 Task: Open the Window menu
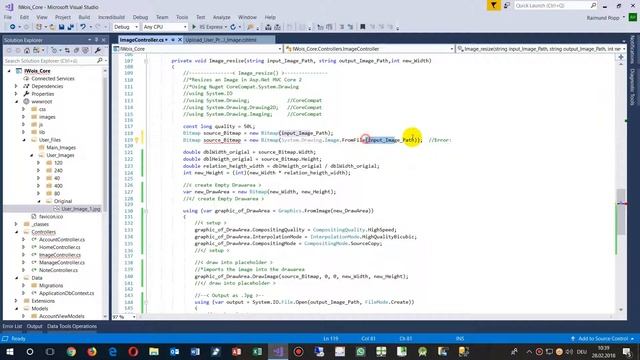click(x=247, y=17)
